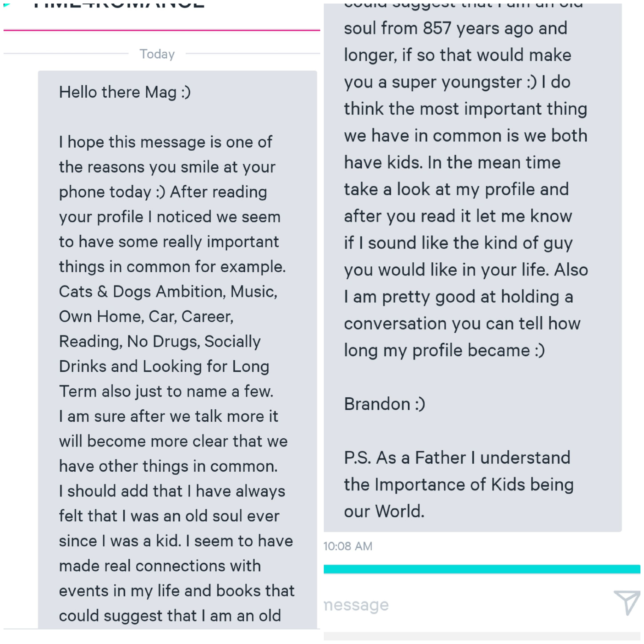The width and height of the screenshot is (644, 644).
Task: Click the "Cats & Dogs Ambition, Music" line
Action: pyautogui.click(x=168, y=292)
